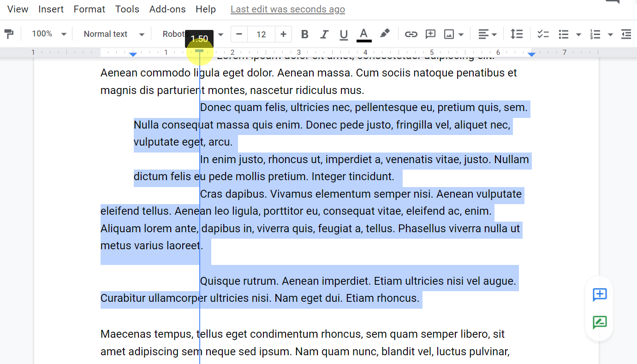The height and width of the screenshot is (364, 637).
Task: Toggle bold formatting
Action: (x=304, y=34)
